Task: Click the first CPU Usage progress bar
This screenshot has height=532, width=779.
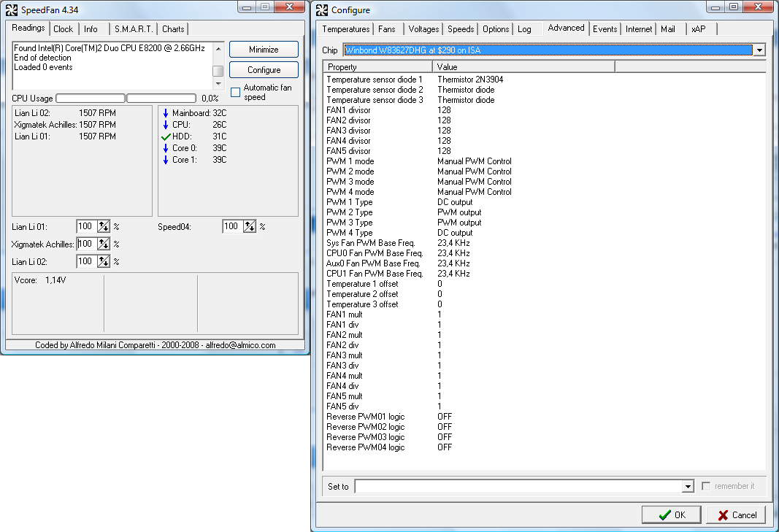Action: 91,99
